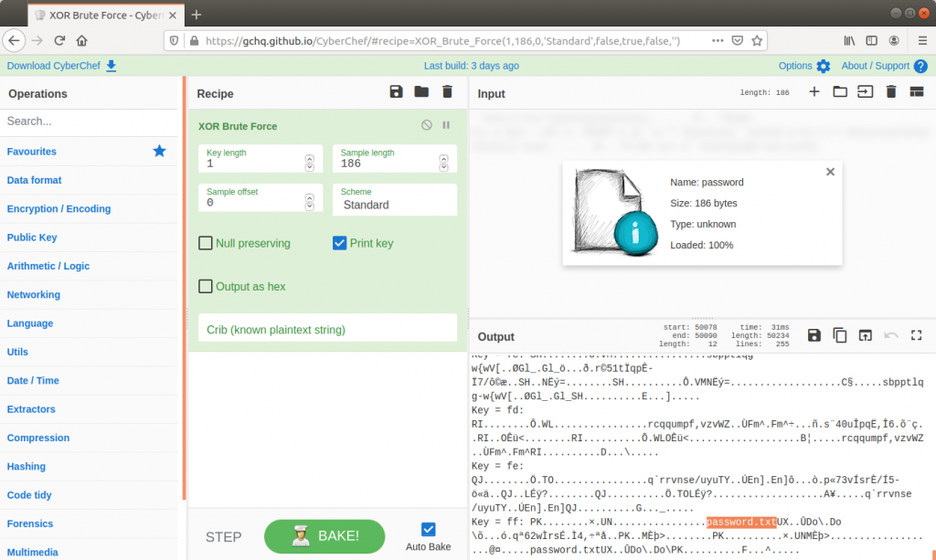Open a new browser tab
This screenshot has height=560, width=936.
197,15
